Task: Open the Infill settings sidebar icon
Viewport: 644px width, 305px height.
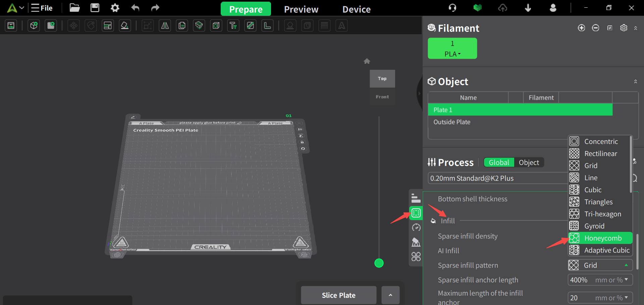Action: pos(416,213)
